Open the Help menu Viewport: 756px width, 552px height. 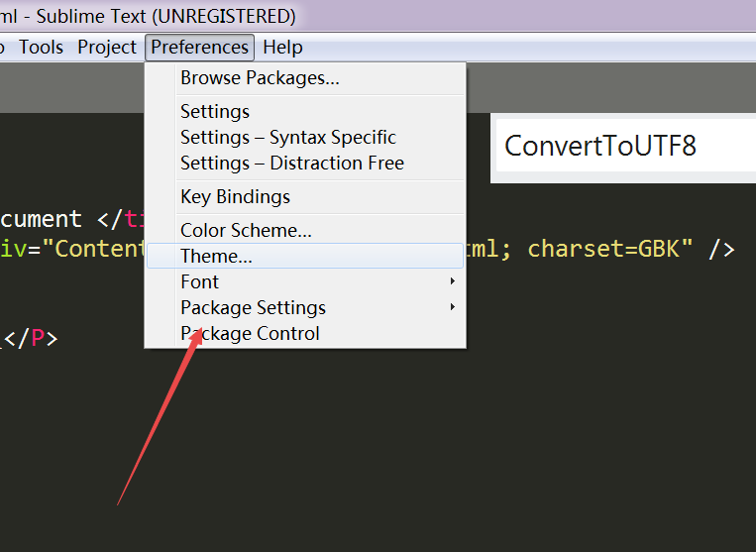pos(282,48)
